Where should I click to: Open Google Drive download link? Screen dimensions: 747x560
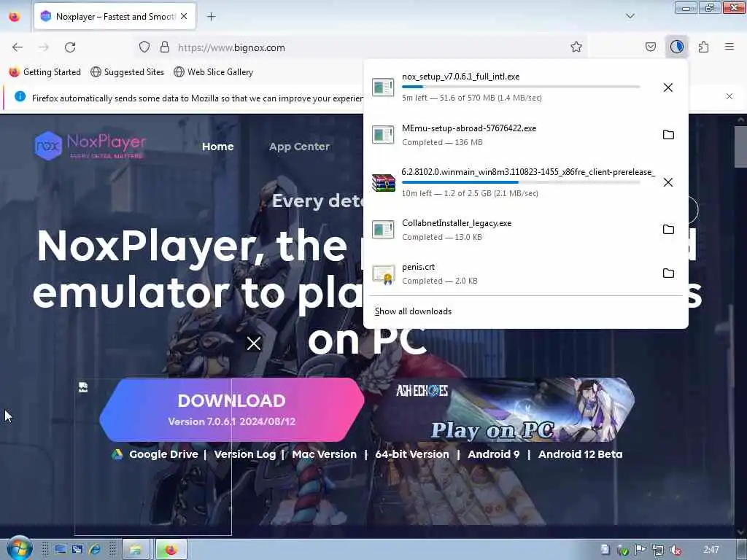pos(155,454)
